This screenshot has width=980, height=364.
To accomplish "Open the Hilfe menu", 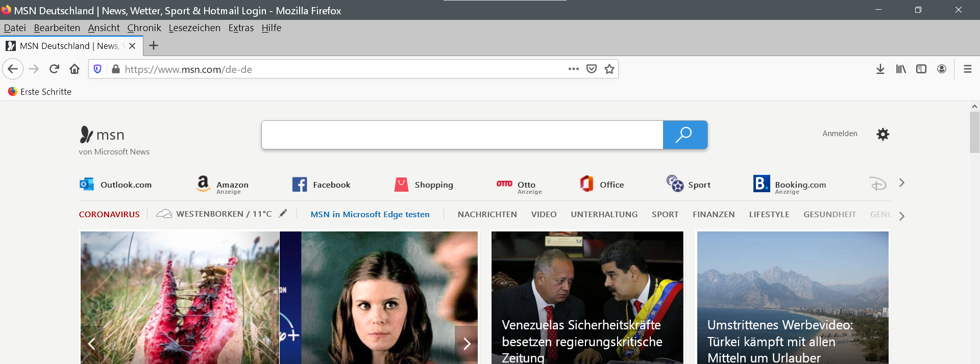I will [x=272, y=28].
